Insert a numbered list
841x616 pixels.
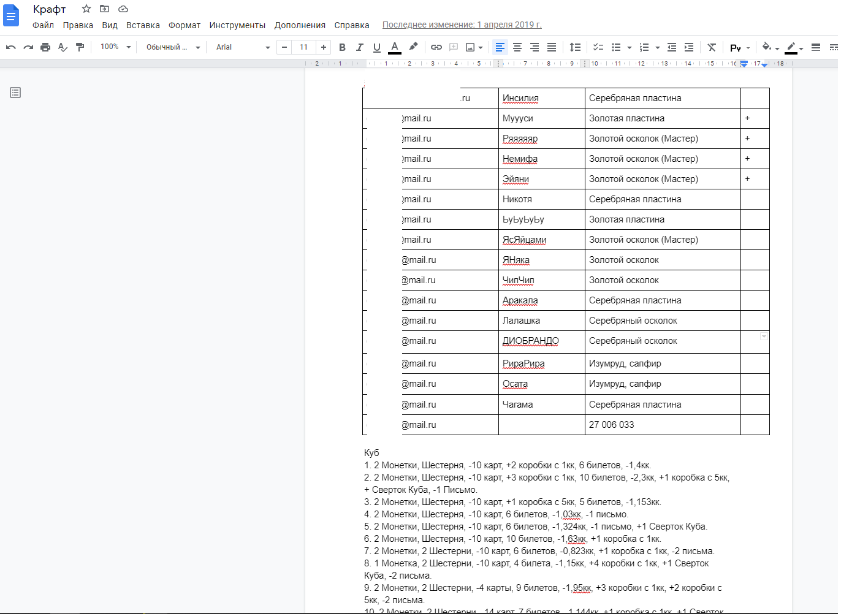[x=644, y=47]
